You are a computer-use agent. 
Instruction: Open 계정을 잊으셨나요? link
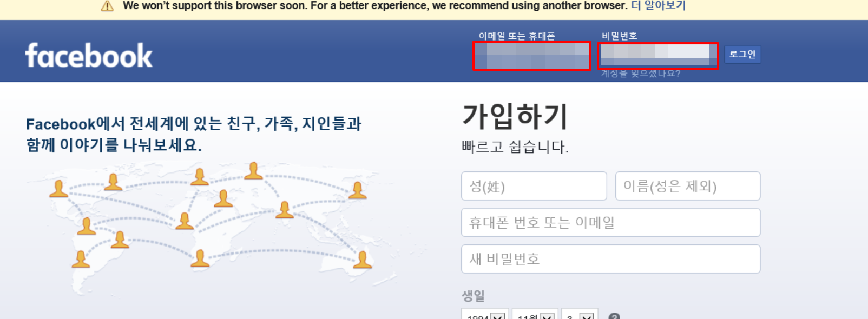click(641, 74)
